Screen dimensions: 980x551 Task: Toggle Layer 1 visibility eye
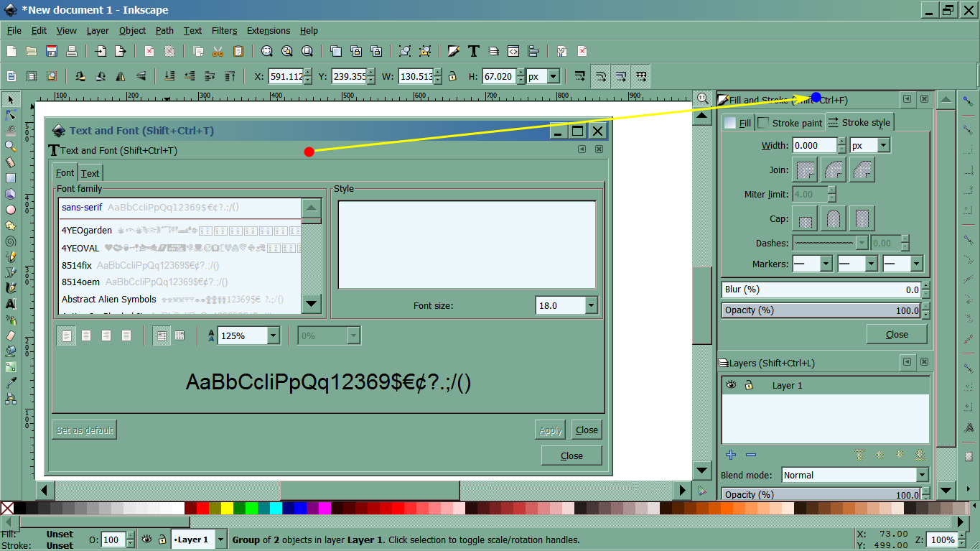(731, 385)
